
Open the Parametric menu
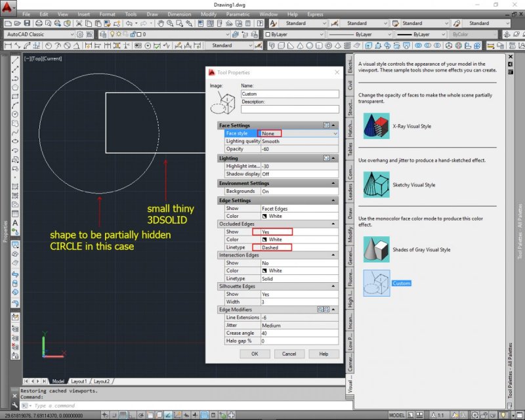click(238, 14)
